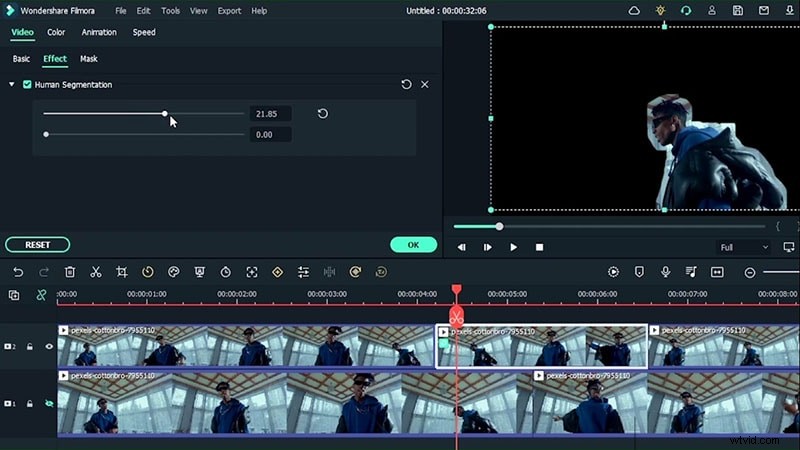Record voiceover with microphone icon

(x=665, y=272)
